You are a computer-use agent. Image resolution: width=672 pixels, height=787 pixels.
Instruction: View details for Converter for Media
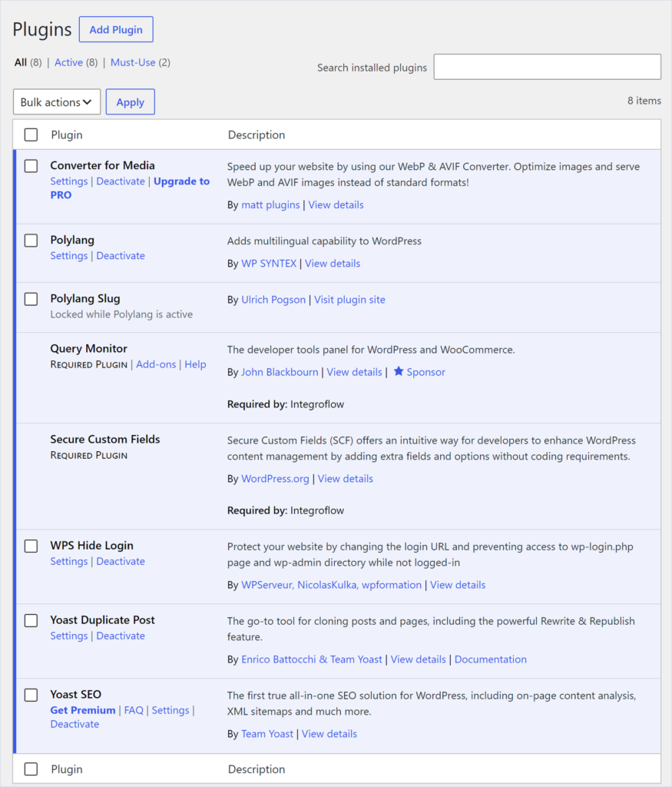(336, 204)
